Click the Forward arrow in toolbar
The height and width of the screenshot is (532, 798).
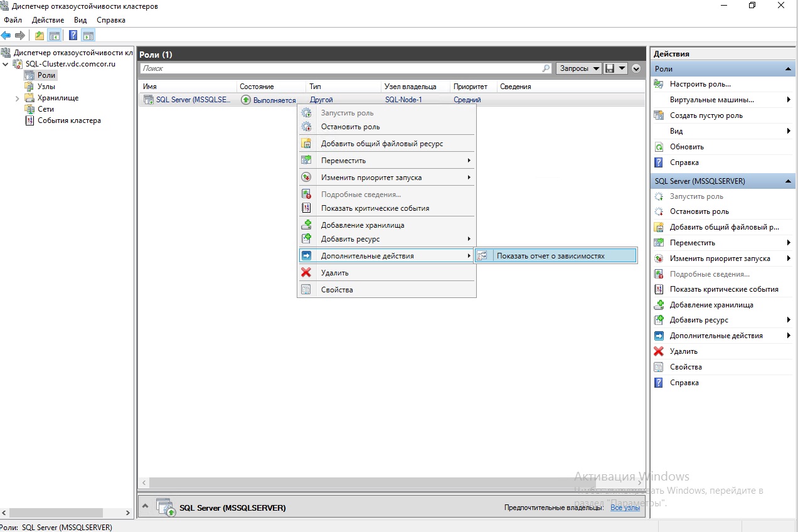click(19, 35)
